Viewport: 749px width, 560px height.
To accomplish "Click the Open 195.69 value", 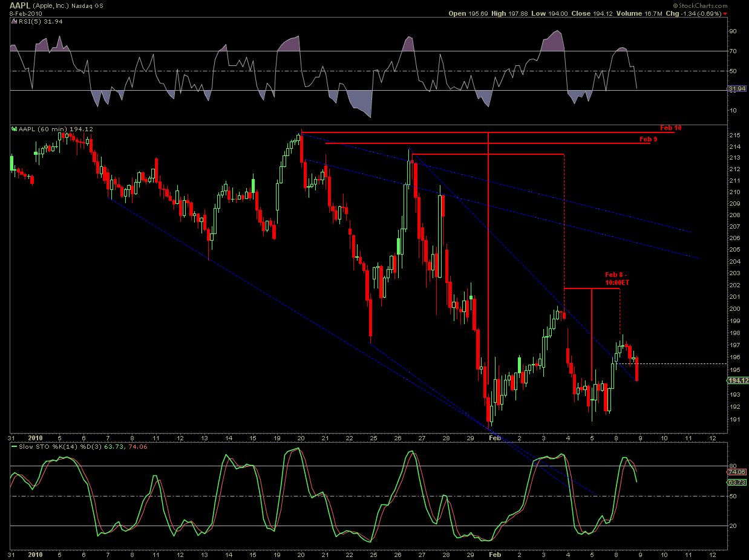I will click(469, 13).
